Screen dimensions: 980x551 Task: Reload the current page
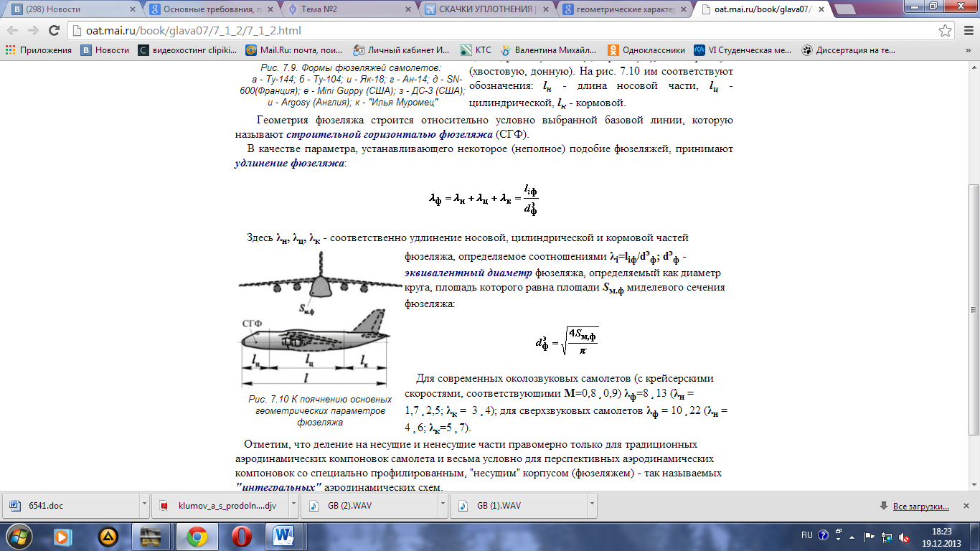point(54,31)
